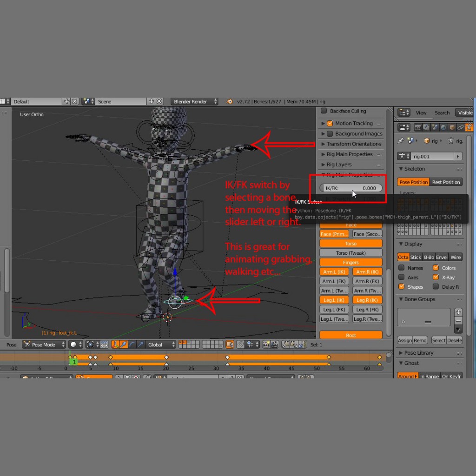Open the Object Constraints chain tab

[460, 127]
